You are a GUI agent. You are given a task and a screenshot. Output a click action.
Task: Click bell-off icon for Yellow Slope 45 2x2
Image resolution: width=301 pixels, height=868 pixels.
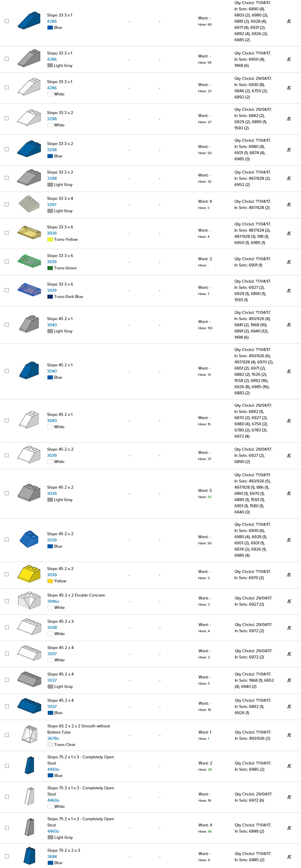pyautogui.click(x=289, y=575)
